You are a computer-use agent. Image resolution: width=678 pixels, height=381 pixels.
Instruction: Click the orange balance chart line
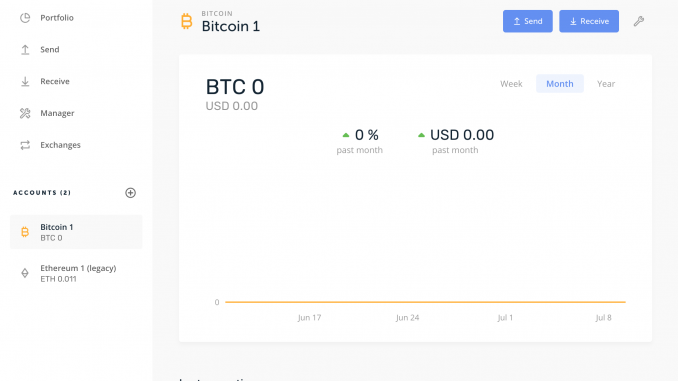[x=425, y=302]
